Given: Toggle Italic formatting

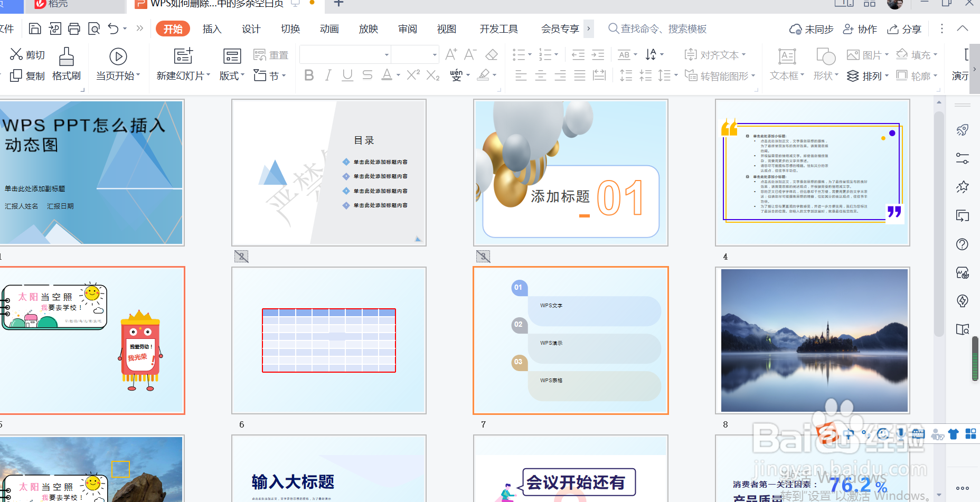Looking at the screenshot, I should (328, 75).
